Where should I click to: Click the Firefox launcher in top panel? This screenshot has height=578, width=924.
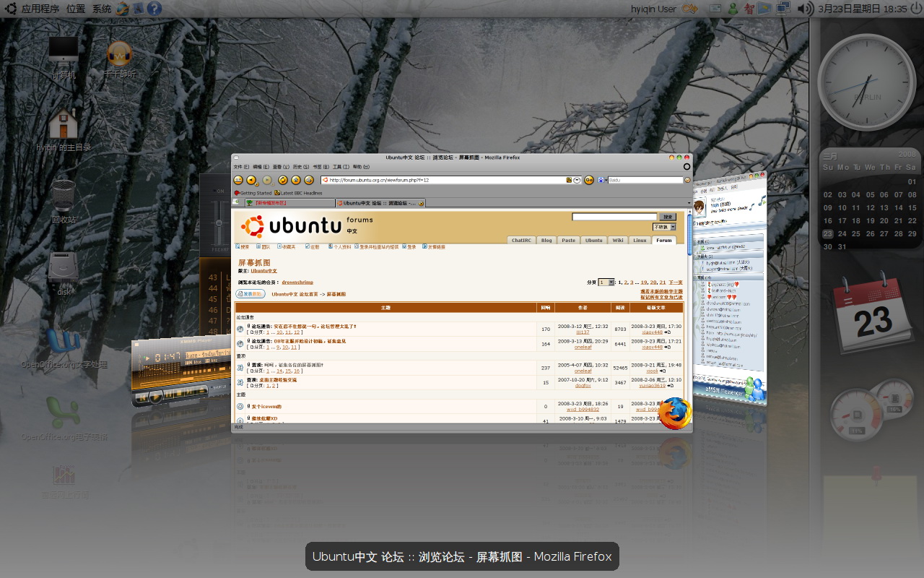tap(123, 9)
